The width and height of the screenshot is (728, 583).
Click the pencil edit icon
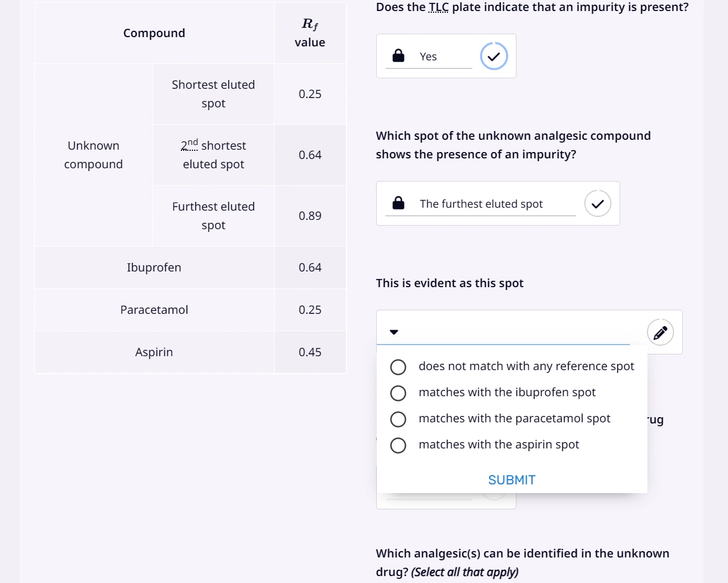click(660, 332)
